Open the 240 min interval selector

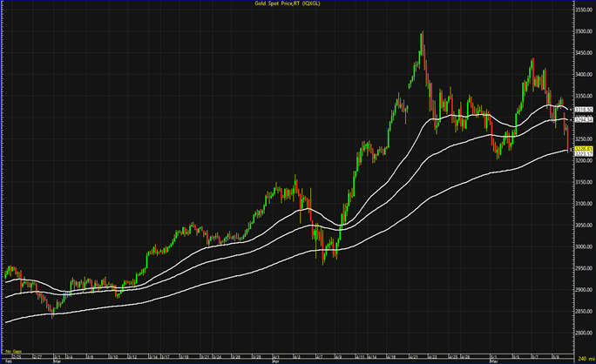click(582, 359)
